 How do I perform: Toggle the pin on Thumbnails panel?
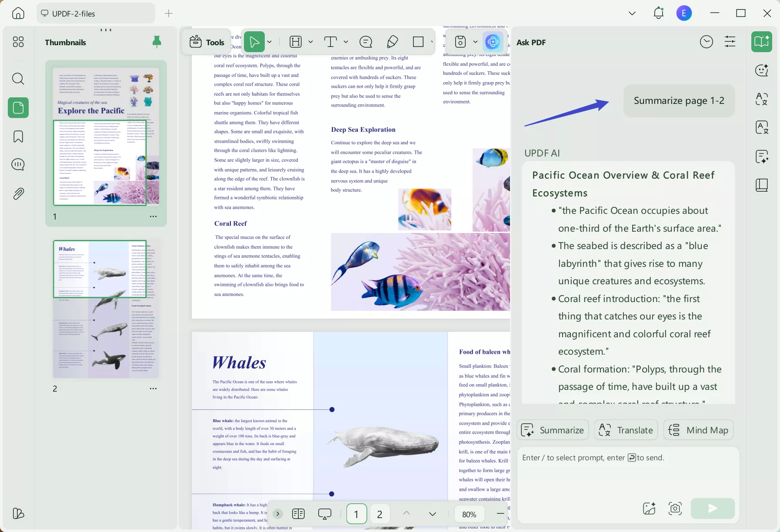tap(157, 42)
